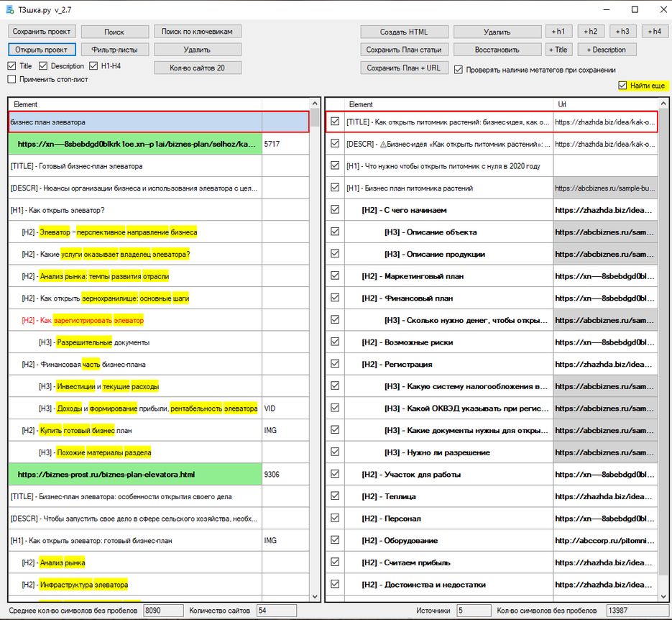672x620 pixels.
Task: Open Фильтр-листы
Action: [114, 50]
